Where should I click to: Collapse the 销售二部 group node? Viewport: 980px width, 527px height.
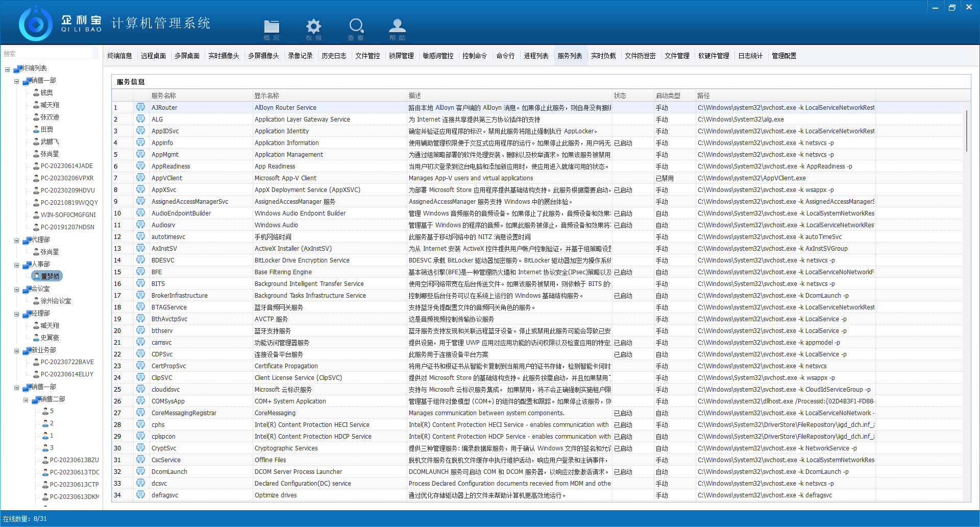(26, 400)
